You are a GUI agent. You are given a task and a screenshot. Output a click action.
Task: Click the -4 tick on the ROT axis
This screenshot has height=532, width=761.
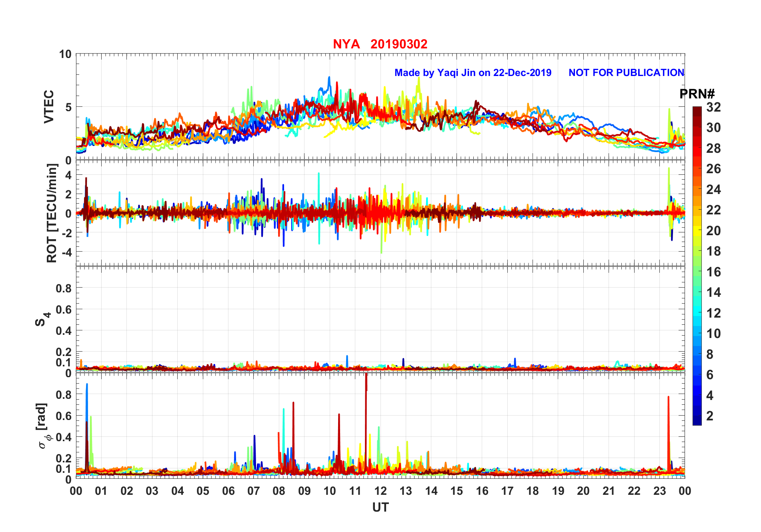coord(67,252)
